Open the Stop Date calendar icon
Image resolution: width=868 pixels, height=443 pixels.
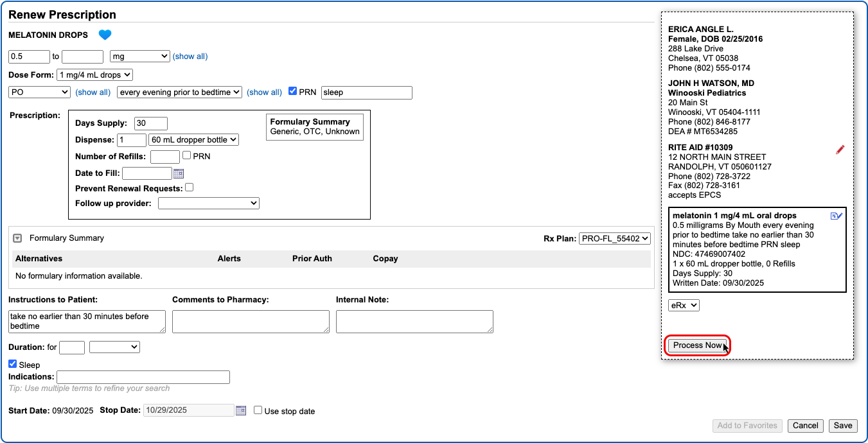point(241,410)
